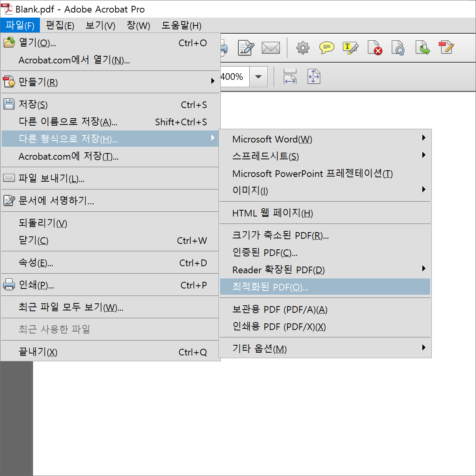Choose 끝내기(X) to quit
476x476 pixels.
tap(110, 352)
